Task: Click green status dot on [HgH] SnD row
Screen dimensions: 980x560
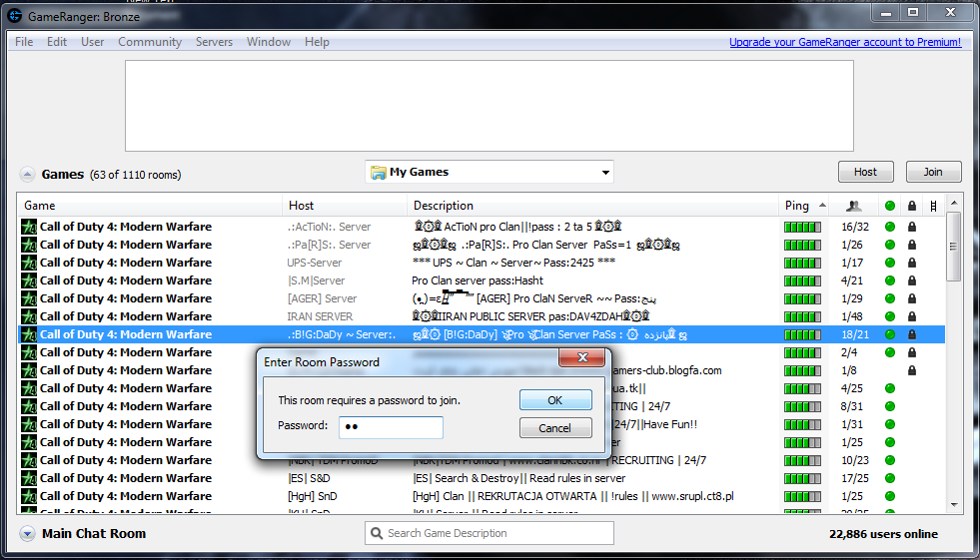Action: coord(890,496)
